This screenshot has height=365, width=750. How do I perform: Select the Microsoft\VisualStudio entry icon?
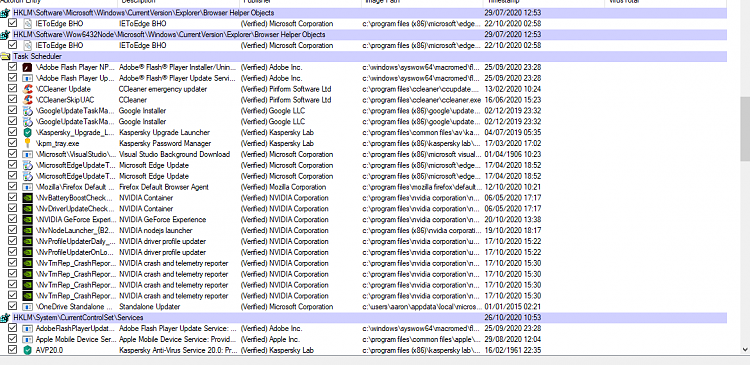tap(27, 155)
